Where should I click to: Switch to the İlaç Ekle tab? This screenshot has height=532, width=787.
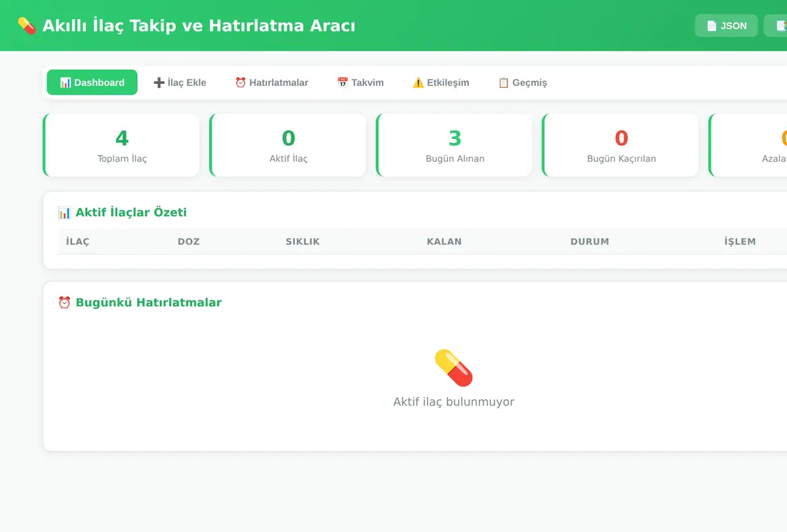pyautogui.click(x=180, y=83)
